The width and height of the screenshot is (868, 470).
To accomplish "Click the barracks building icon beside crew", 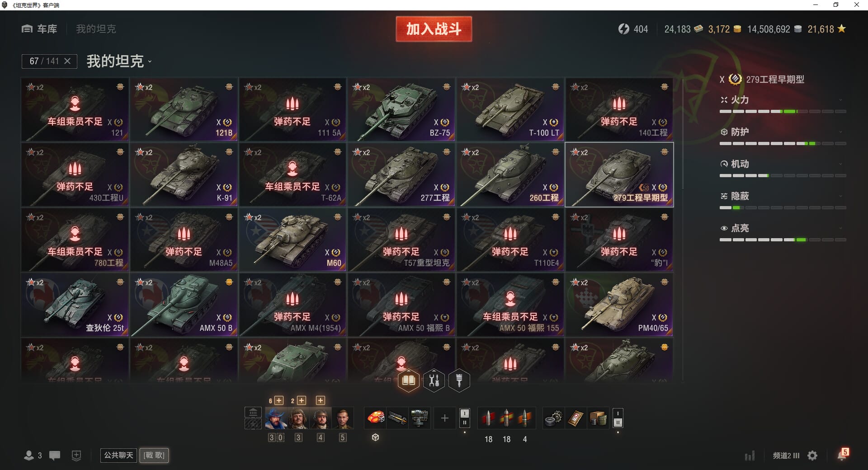I will point(253,412).
